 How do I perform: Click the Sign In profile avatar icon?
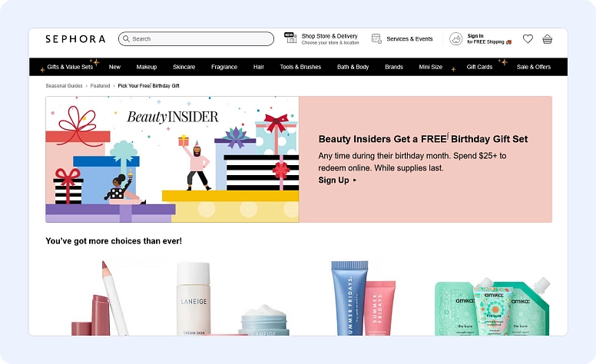click(x=456, y=39)
